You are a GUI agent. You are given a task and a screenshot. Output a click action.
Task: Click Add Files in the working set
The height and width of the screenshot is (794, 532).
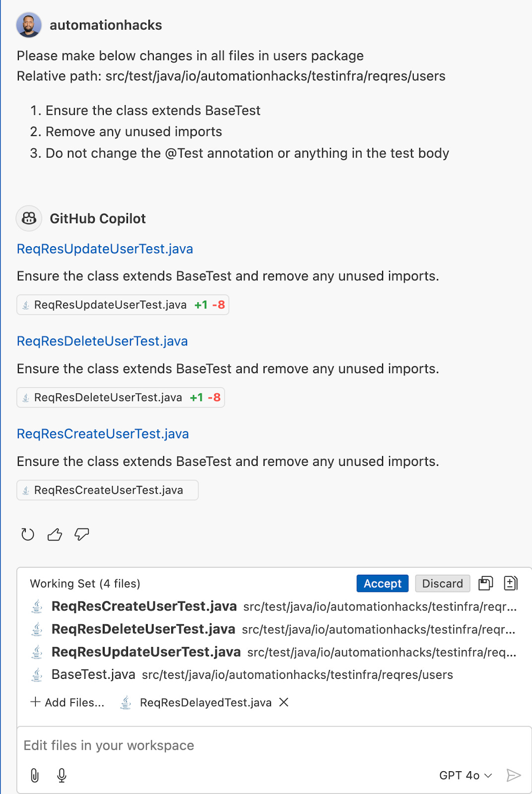pyautogui.click(x=67, y=702)
